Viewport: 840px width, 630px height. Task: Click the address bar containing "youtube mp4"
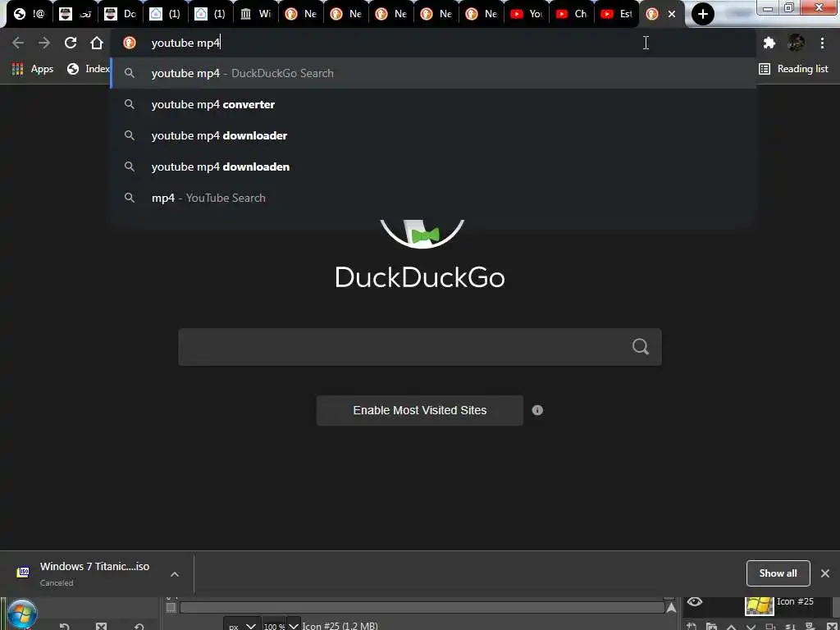click(433, 43)
